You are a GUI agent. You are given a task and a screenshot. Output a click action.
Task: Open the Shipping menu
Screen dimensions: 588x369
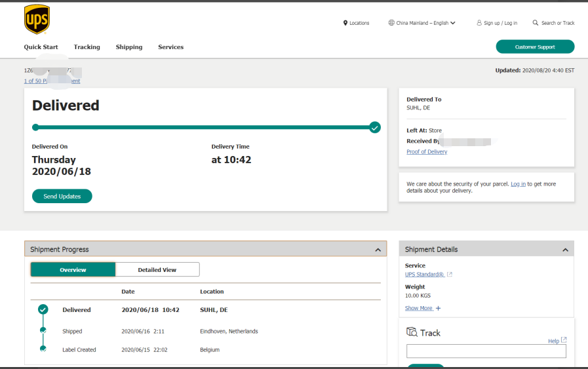129,47
